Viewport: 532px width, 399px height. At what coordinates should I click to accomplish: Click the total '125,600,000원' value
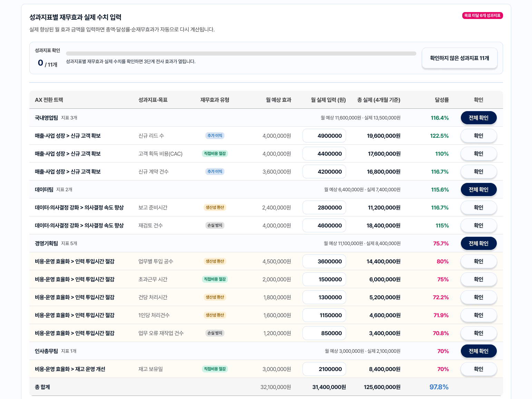click(382, 387)
